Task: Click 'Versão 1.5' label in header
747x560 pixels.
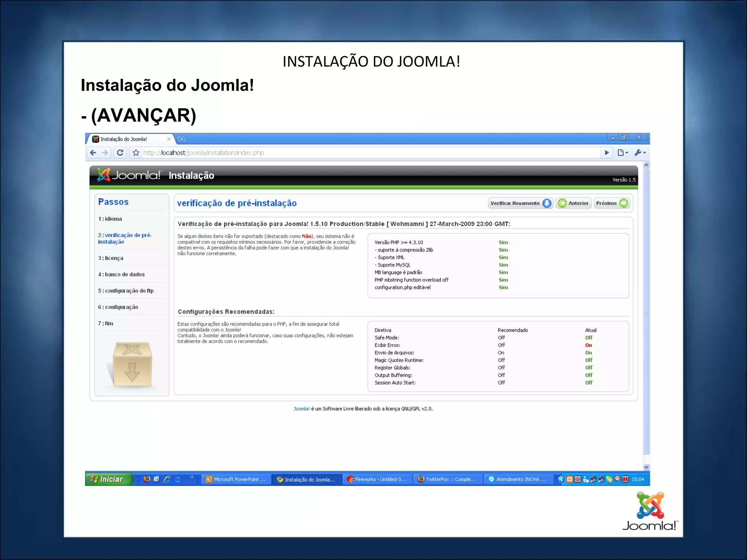Action: pos(624,180)
